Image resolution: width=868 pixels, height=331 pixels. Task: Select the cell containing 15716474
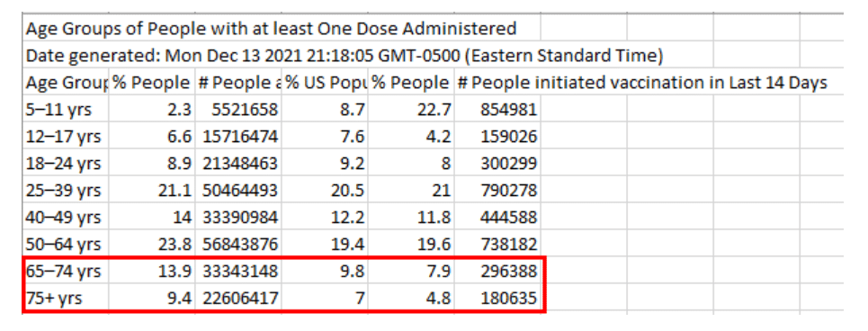coord(238,136)
